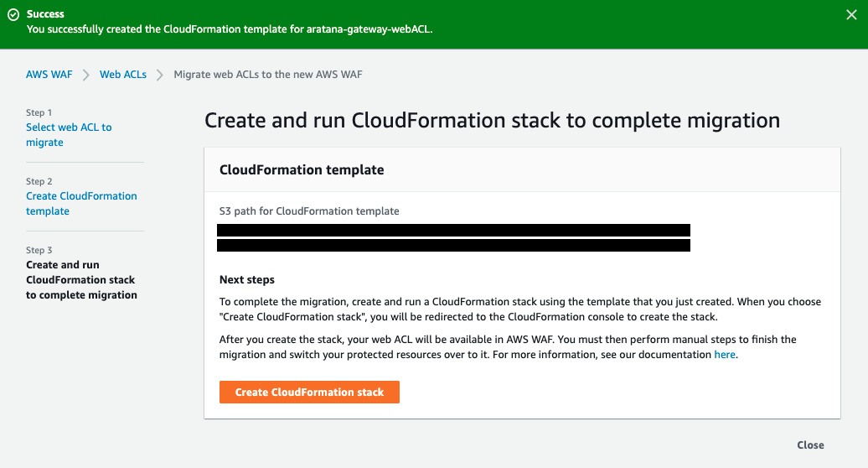Return to Select web ACL to migrate step
The width and height of the screenshot is (868, 468).
click(69, 135)
